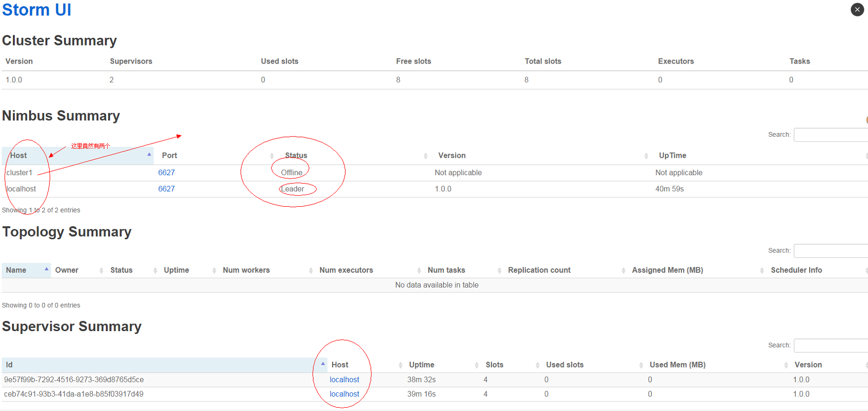This screenshot has width=868, height=411.
Task: Open port 6627 link for Nimbus localhost
Action: tap(167, 189)
